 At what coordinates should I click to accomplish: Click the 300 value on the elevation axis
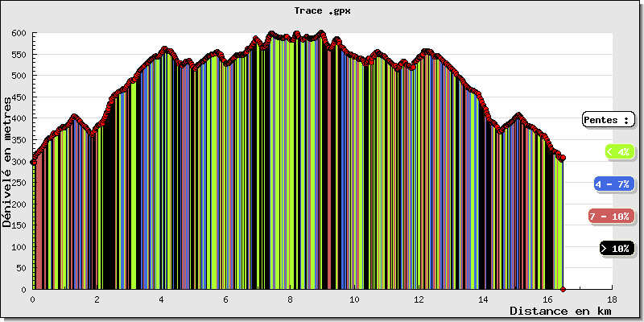(x=19, y=162)
